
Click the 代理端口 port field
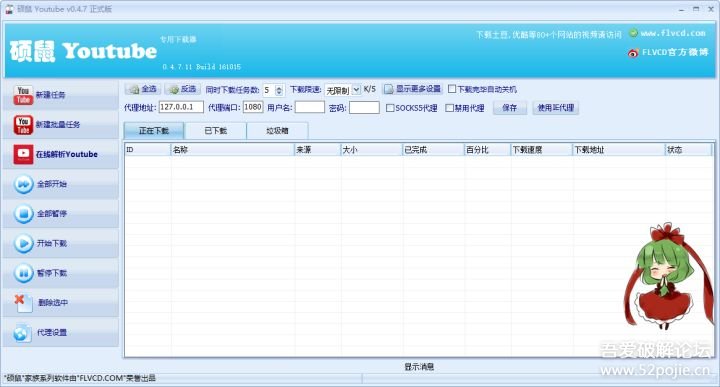[x=253, y=107]
